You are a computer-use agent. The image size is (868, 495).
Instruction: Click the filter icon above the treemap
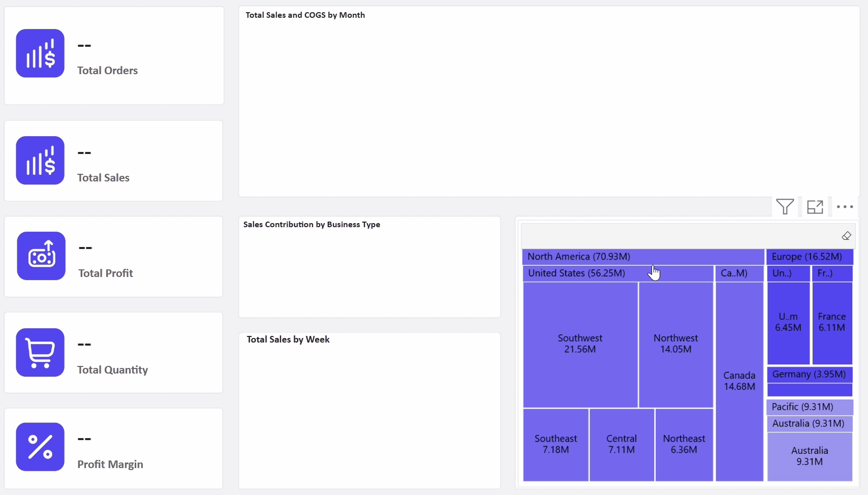point(785,206)
